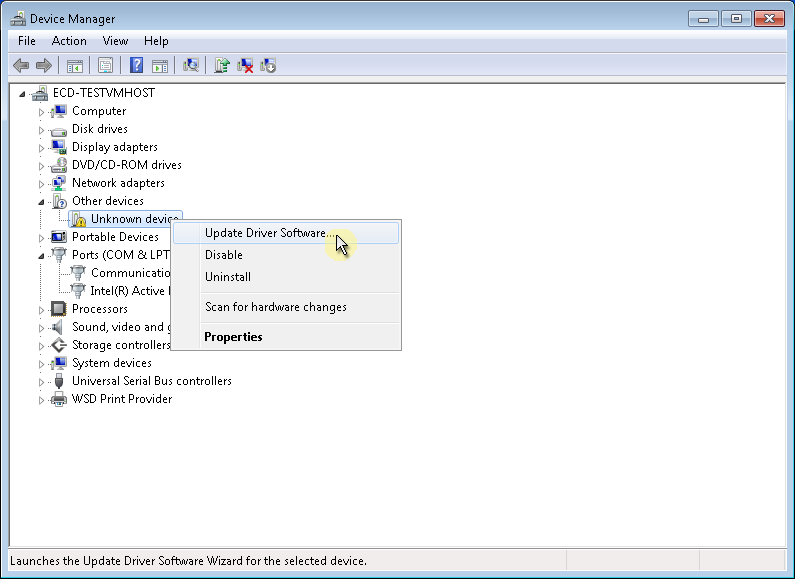Click the Computer category icon
The height and width of the screenshot is (579, 795).
[x=59, y=111]
